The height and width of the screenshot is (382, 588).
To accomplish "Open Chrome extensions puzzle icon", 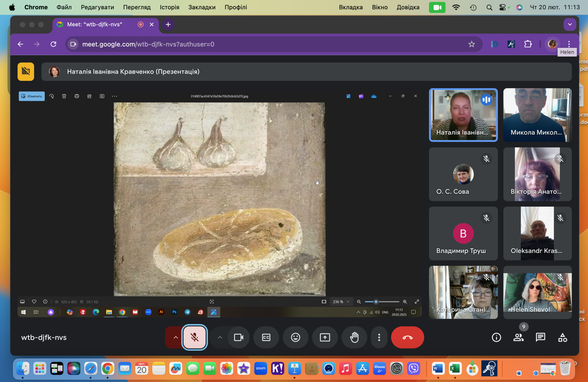I will 528,44.
